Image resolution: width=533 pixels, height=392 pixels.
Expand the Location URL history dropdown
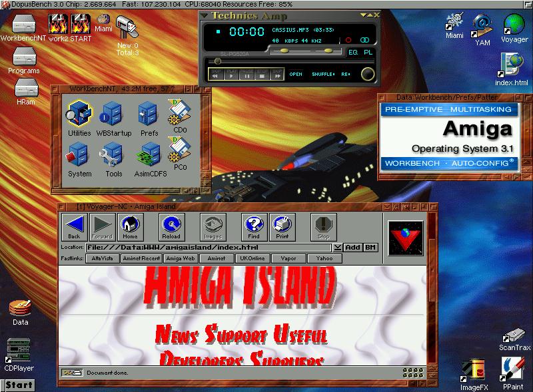(x=338, y=248)
